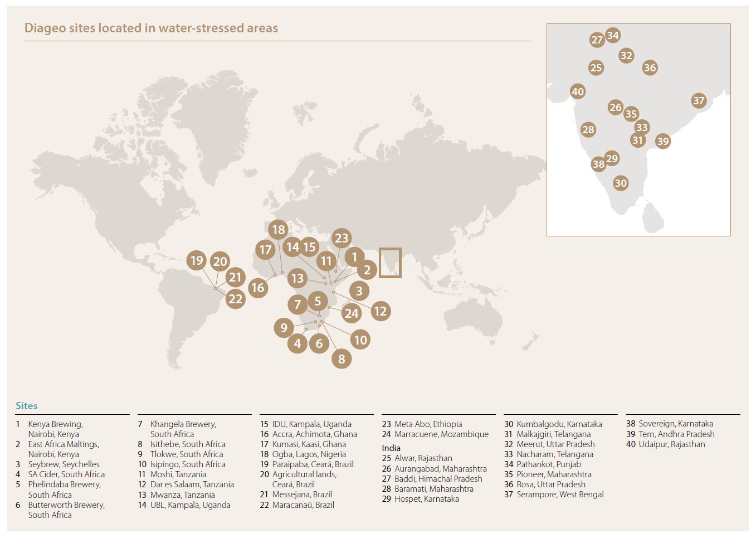
Task: Click marker 22 for Maracanaú, Brazil
Action: [x=235, y=299]
